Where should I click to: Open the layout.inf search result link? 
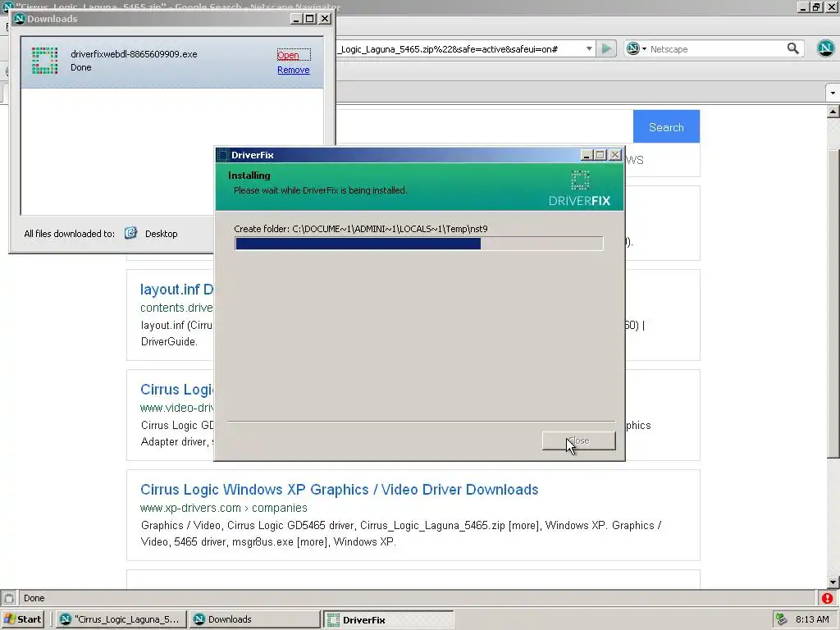pyautogui.click(x=177, y=290)
